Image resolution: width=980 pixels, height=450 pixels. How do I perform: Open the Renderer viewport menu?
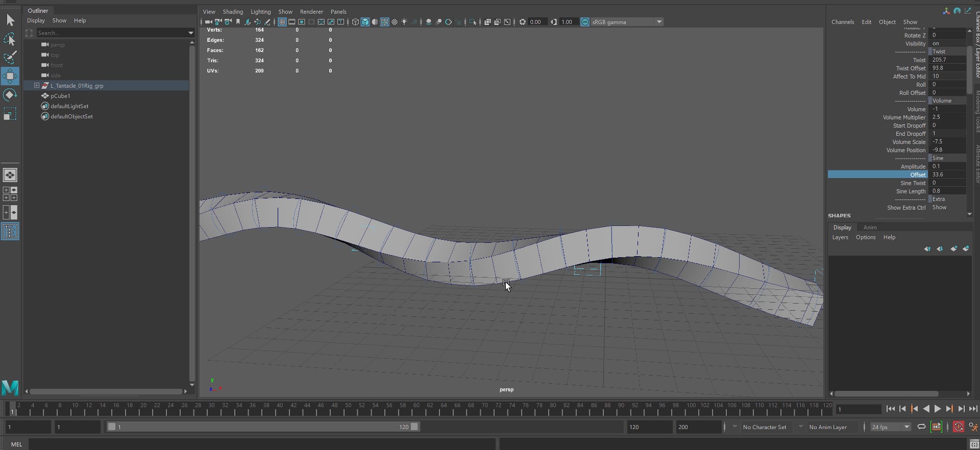point(311,12)
